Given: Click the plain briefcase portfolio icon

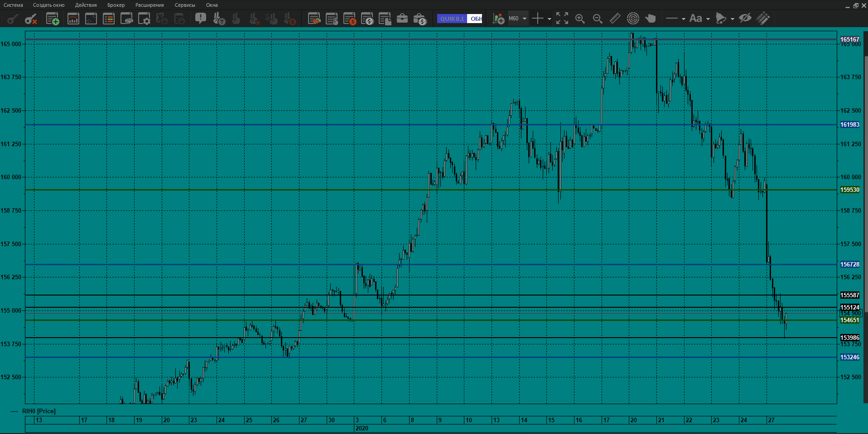Looking at the screenshot, I should (x=402, y=19).
